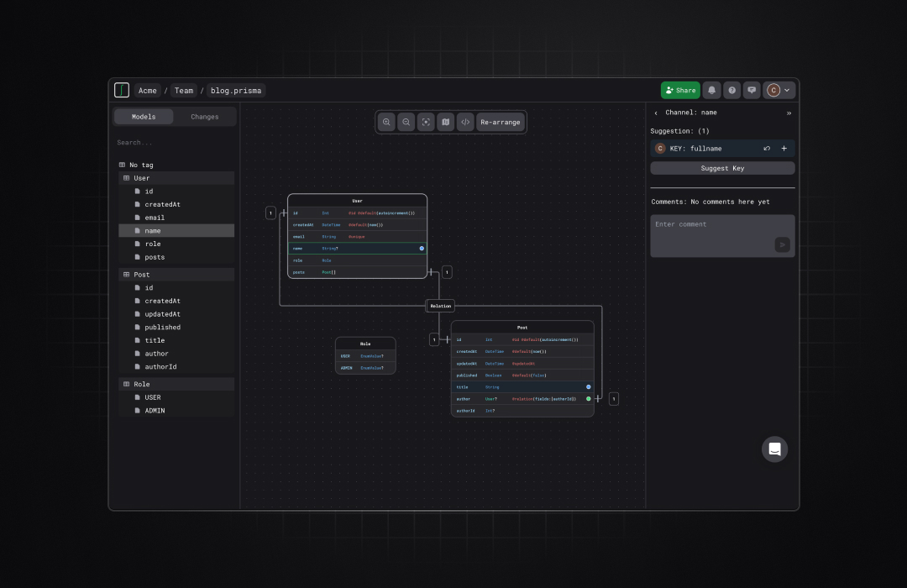The height and width of the screenshot is (588, 907).
Task: Select User createdAt field in sidebar
Action: [176, 204]
